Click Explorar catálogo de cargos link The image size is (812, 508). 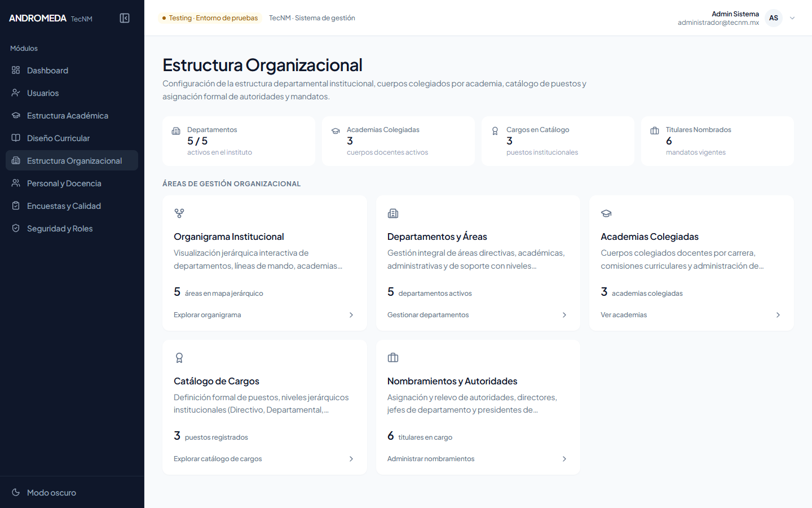click(218, 459)
